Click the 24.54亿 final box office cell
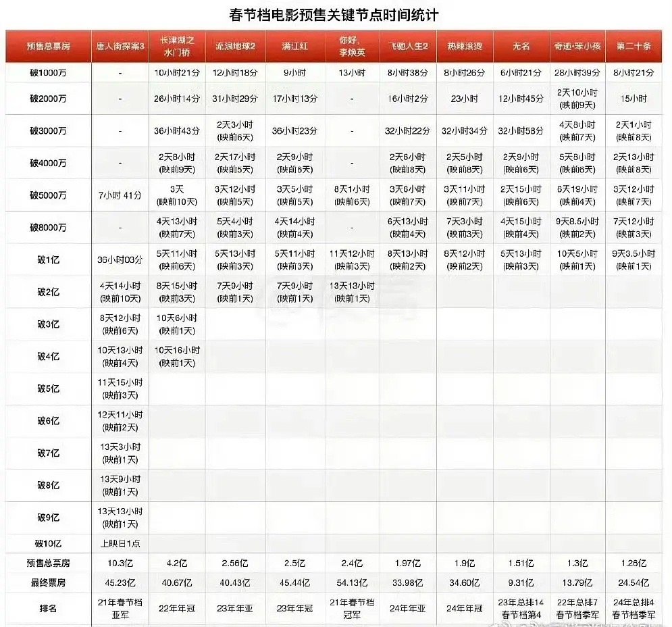Image resolution: width=672 pixels, height=627 pixels. click(634, 583)
